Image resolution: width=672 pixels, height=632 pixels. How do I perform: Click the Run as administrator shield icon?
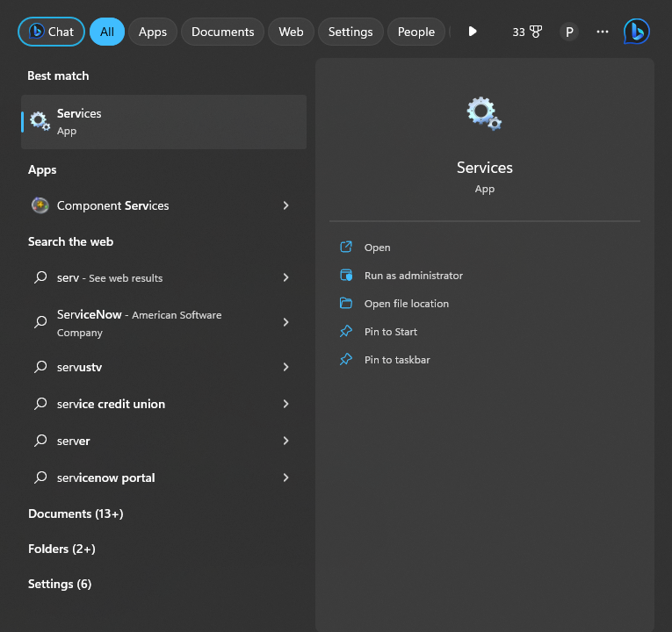tap(346, 276)
